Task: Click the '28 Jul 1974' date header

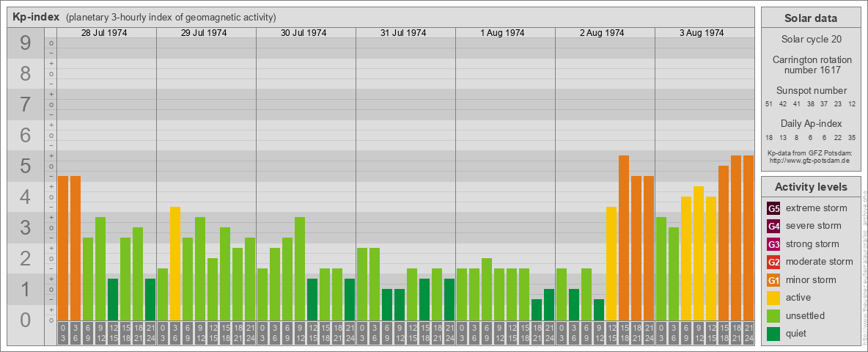Action: [x=104, y=33]
